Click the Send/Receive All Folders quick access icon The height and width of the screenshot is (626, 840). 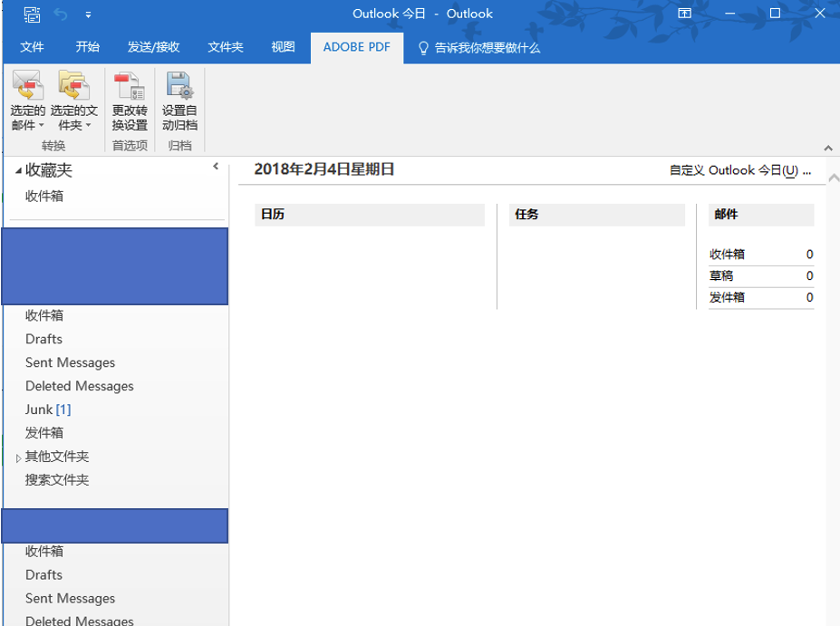[32, 14]
